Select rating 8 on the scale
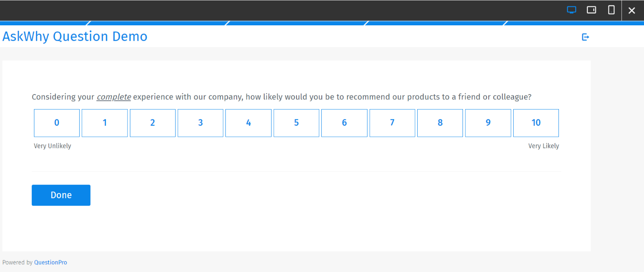The image size is (644, 272). point(440,123)
